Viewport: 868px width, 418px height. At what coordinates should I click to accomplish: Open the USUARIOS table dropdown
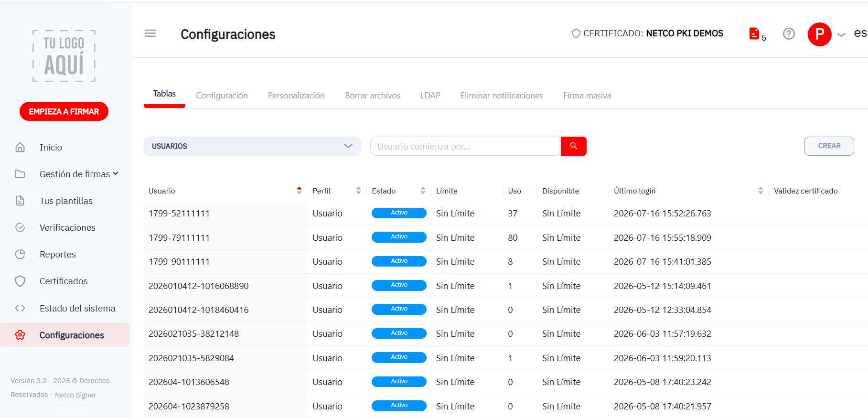(252, 146)
